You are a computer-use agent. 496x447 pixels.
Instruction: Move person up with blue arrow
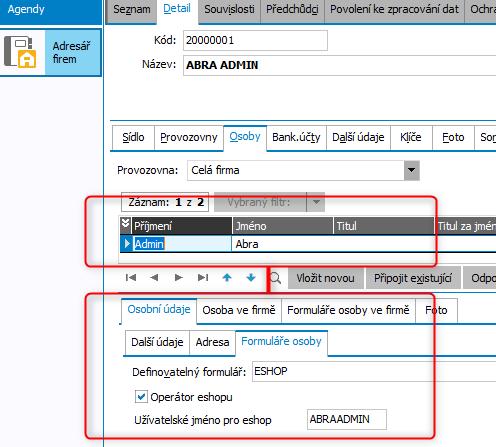227,277
